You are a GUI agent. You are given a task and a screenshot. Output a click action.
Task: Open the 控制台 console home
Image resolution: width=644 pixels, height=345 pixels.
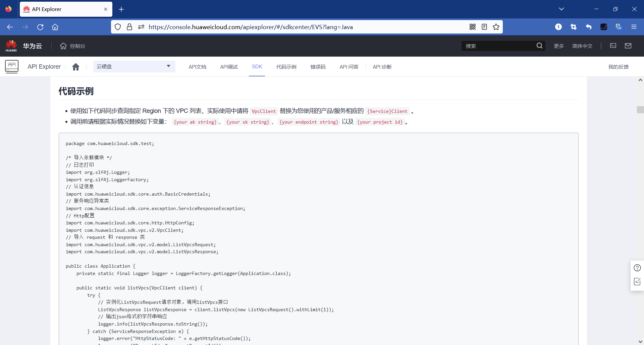click(73, 46)
